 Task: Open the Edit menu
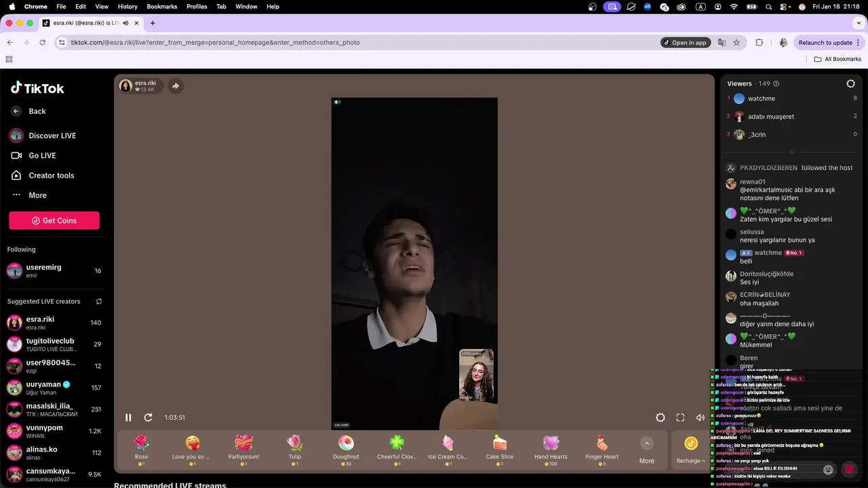pos(81,7)
